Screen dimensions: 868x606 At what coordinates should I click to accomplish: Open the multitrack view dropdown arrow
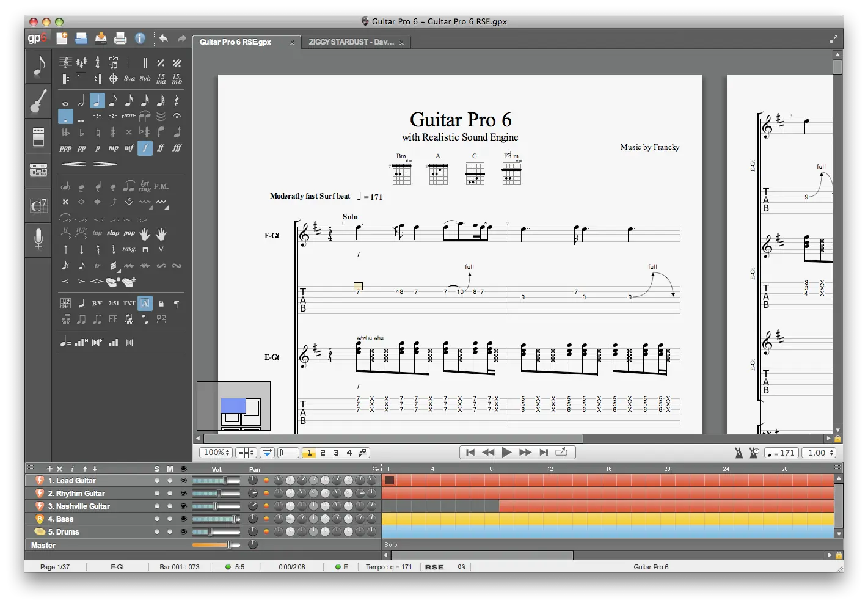tap(267, 453)
